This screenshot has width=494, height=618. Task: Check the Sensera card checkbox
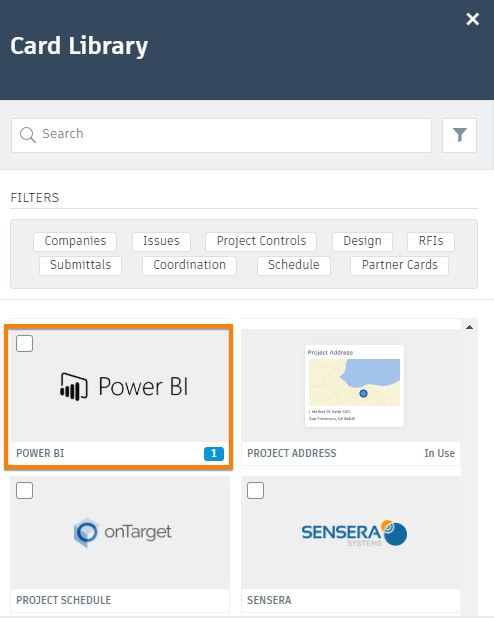coord(255,491)
